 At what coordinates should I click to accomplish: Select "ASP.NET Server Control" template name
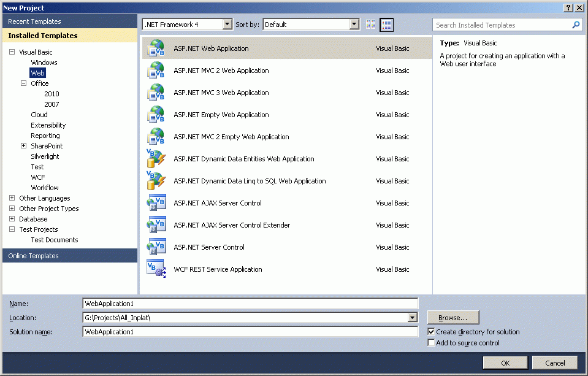209,247
